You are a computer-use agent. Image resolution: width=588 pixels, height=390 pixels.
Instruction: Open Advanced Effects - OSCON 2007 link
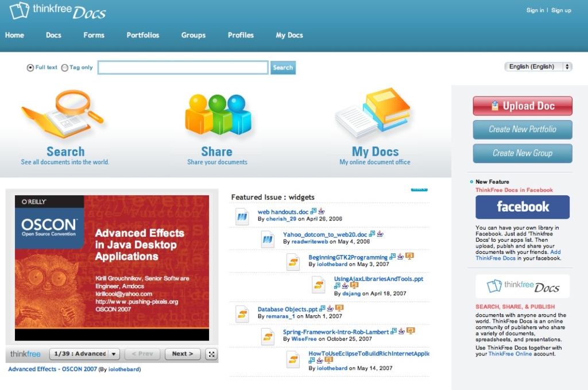tap(52, 369)
